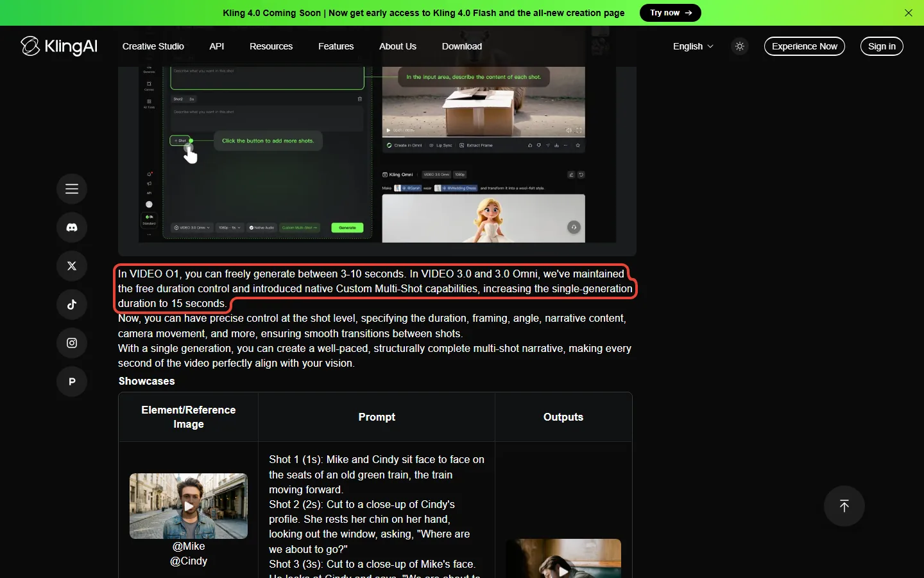This screenshot has height=578, width=924.
Task: Click the Element/Reference Image column header
Action: 189,417
